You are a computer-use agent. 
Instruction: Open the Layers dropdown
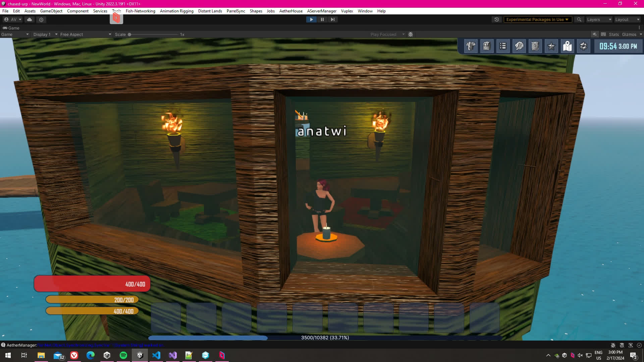599,19
